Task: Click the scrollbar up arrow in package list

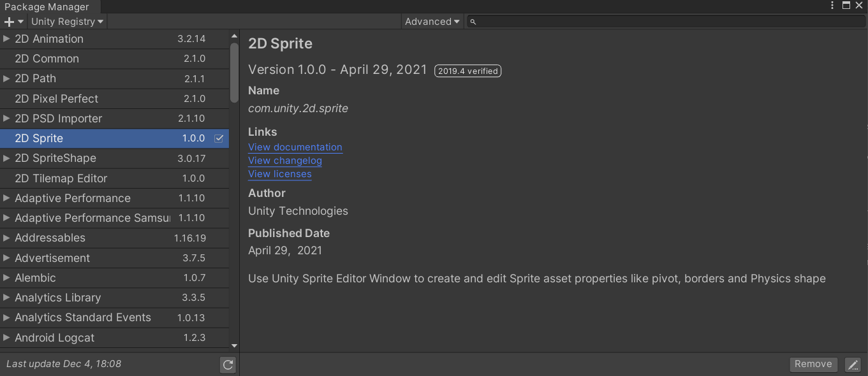Action: (234, 36)
